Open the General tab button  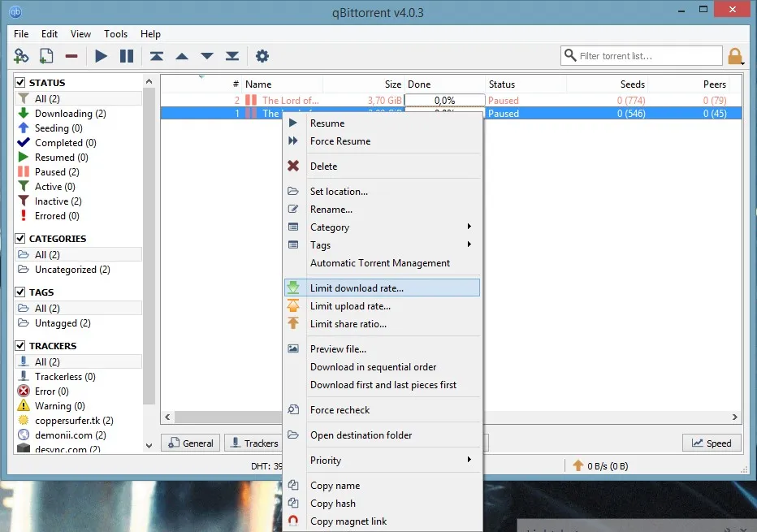191,443
